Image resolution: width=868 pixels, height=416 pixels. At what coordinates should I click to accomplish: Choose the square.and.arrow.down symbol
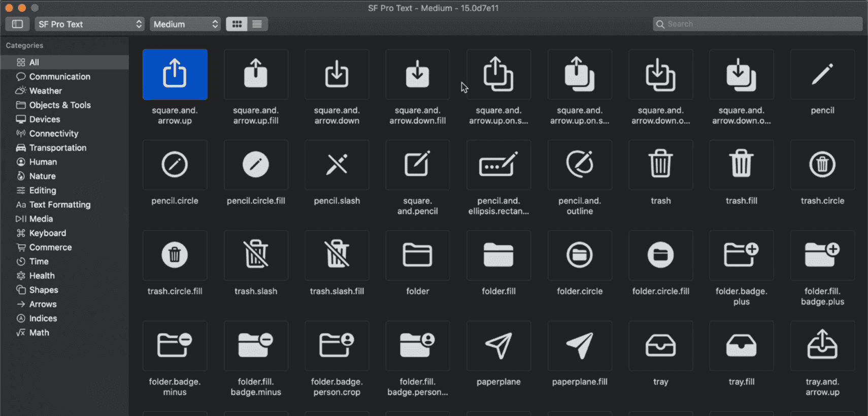pyautogui.click(x=337, y=74)
